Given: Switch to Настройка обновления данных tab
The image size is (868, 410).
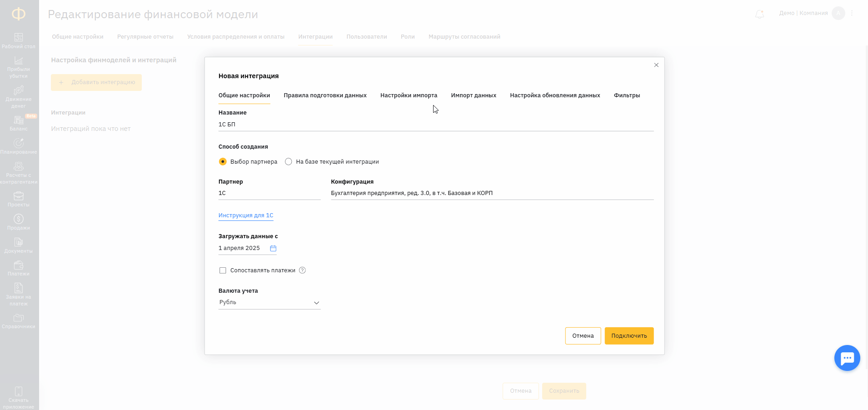Looking at the screenshot, I should pos(555,95).
